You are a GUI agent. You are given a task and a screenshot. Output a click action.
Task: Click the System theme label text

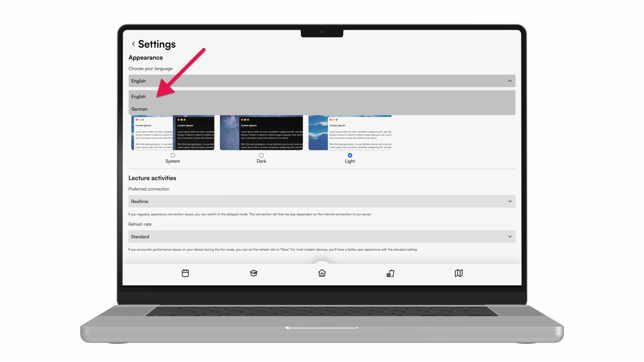click(x=173, y=161)
